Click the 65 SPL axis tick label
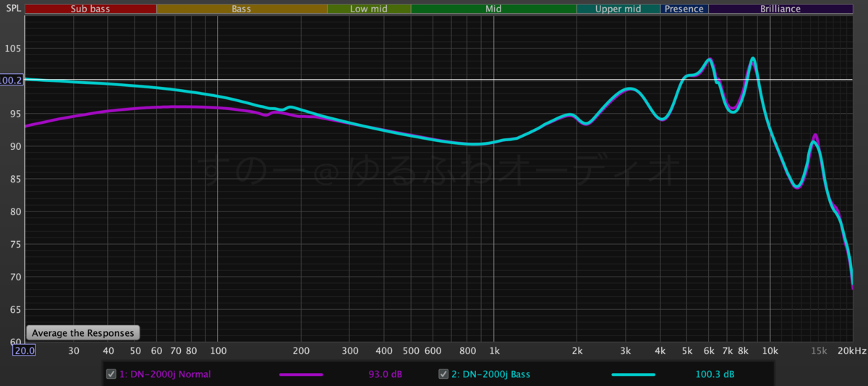This screenshot has height=386, width=868. (x=17, y=310)
